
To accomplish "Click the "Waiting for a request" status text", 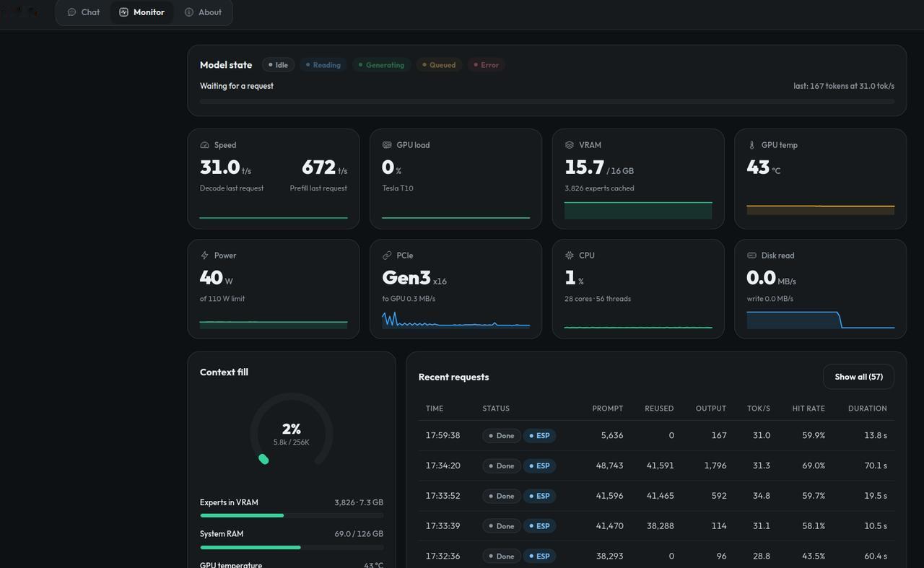I will click(237, 86).
